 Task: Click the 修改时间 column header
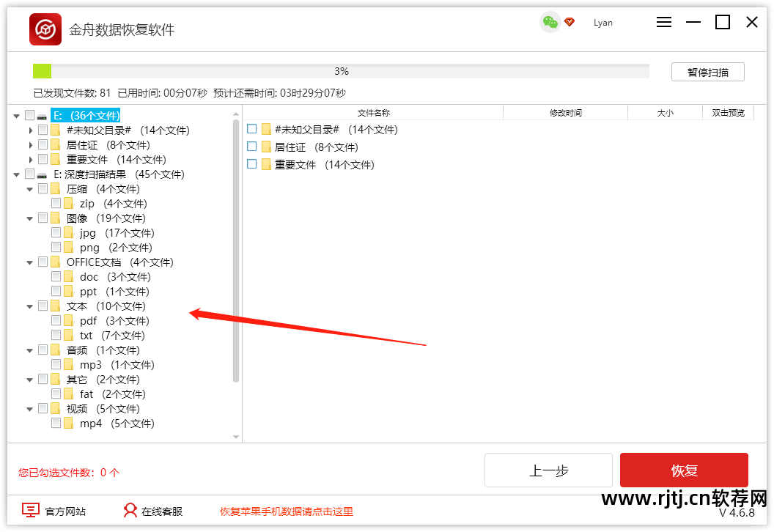pos(565,112)
